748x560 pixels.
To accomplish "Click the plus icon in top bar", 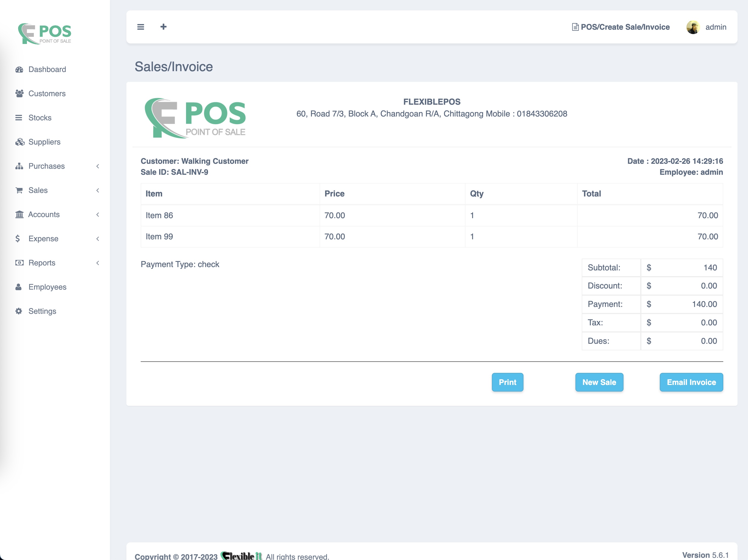I will pos(163,27).
